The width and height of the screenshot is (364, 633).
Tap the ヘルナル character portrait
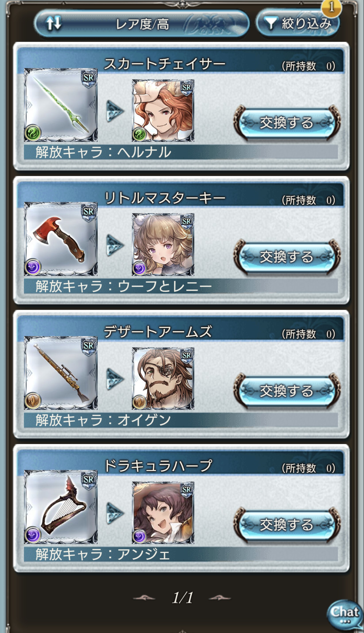163,110
